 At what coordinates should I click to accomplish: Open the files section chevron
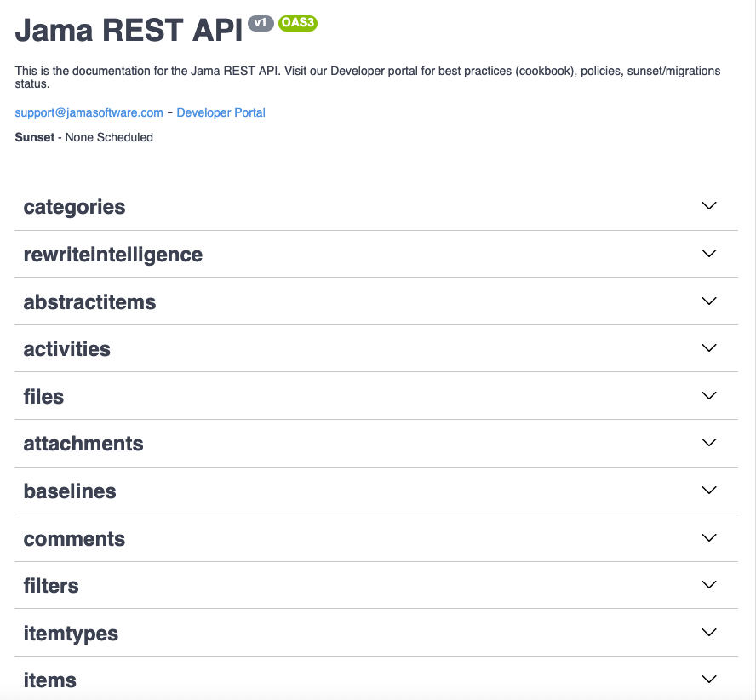coord(708,396)
